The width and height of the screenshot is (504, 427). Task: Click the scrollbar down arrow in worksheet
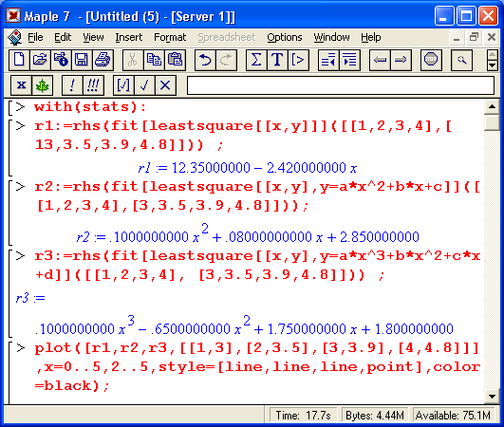point(492,396)
